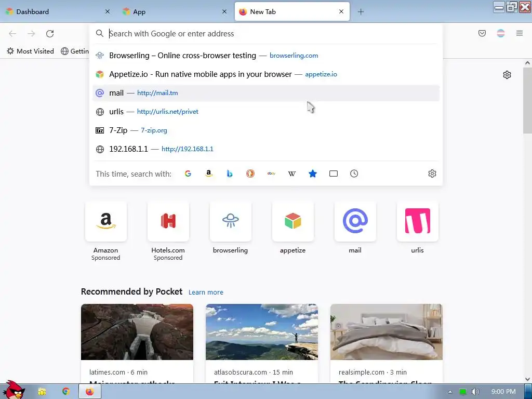The width and height of the screenshot is (532, 399).
Task: Click the forward arrow button
Action: (31, 34)
